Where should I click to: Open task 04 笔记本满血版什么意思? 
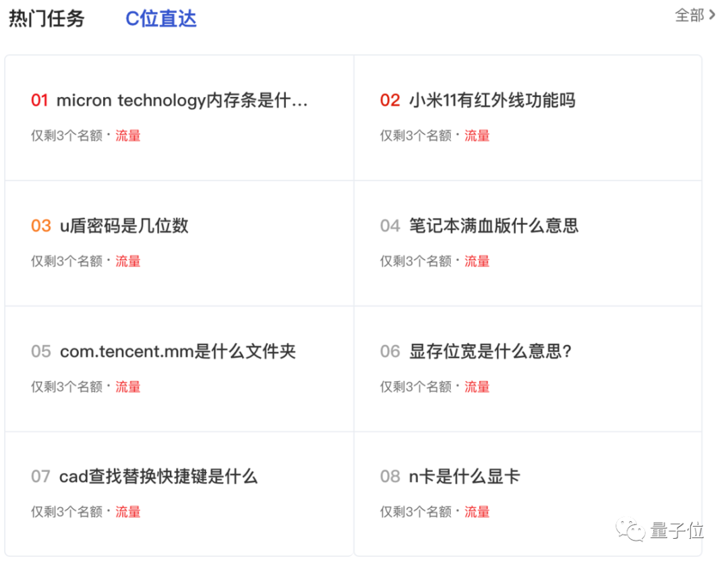pyautogui.click(x=493, y=226)
